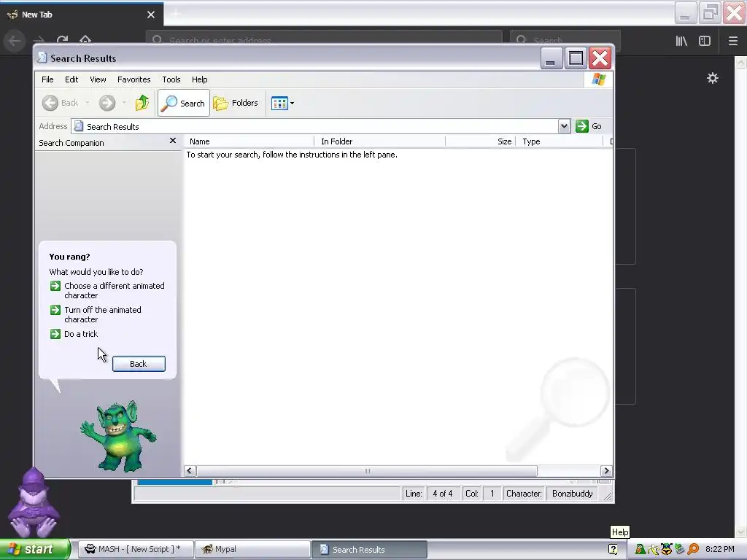Click the purple Bonzi gorilla character
The height and width of the screenshot is (560, 747).
point(33,502)
